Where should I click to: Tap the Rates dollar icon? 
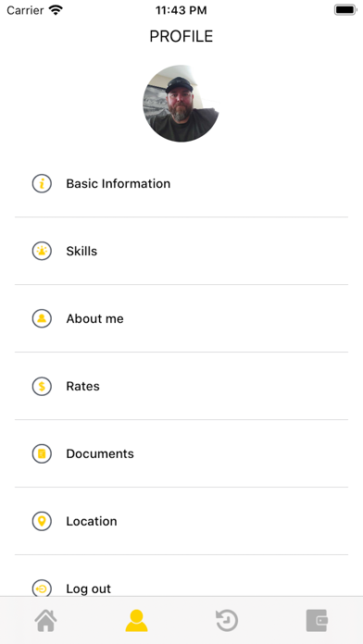tap(42, 386)
